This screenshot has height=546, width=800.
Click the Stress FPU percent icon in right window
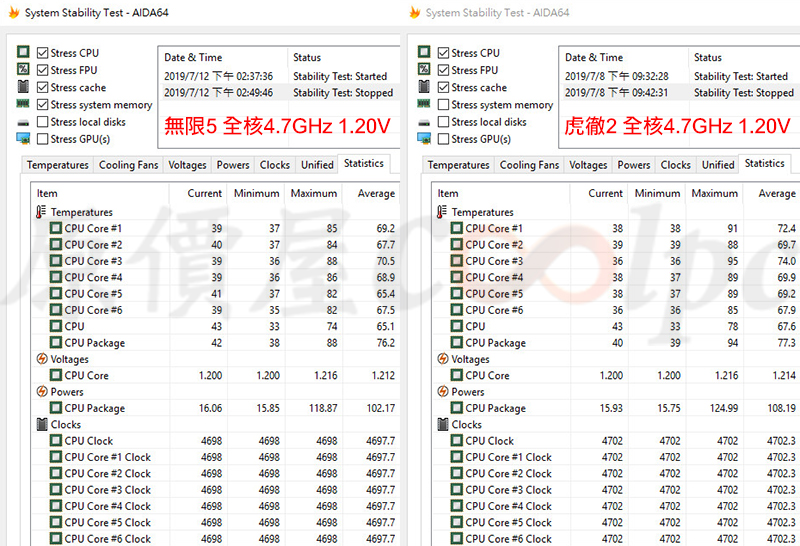[424, 70]
